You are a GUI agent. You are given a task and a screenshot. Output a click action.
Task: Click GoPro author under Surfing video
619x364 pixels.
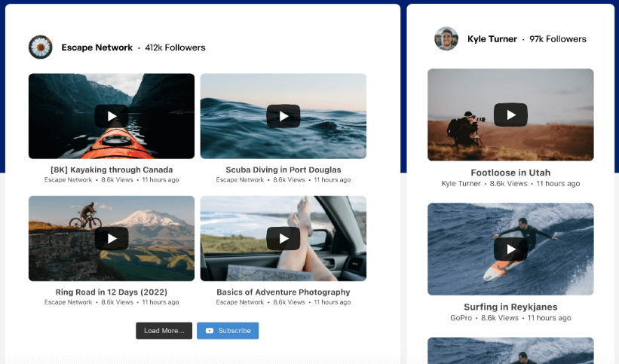461,318
